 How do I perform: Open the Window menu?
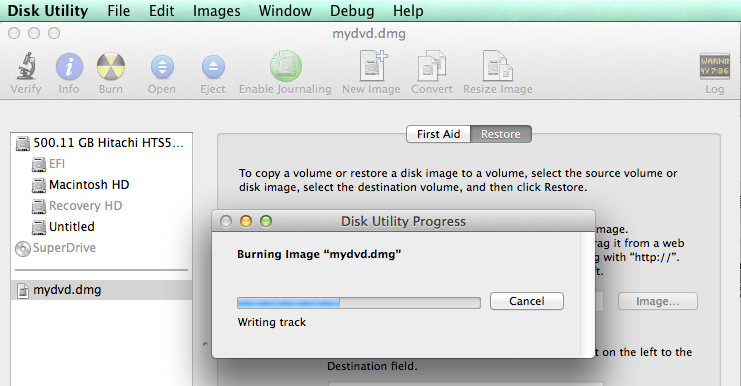click(x=285, y=10)
